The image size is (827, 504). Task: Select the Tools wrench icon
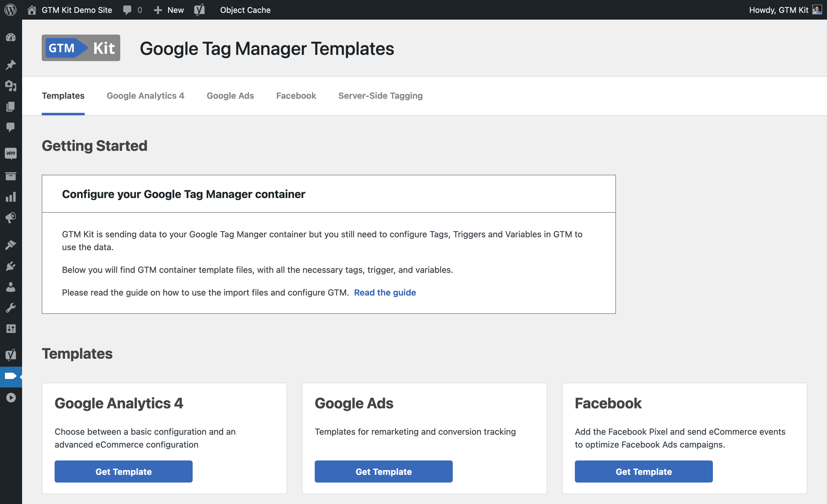click(11, 308)
